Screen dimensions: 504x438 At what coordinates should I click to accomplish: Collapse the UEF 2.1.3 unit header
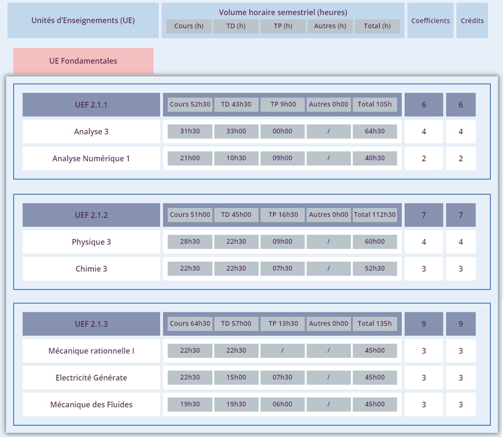(x=91, y=324)
